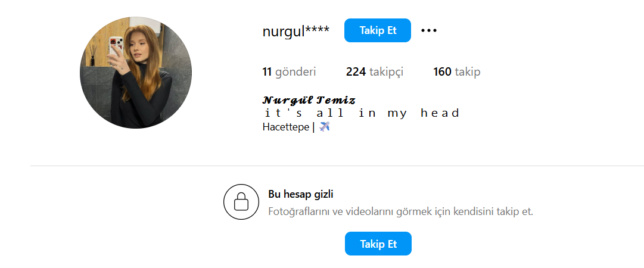Click the horizontal divider line below bio
Screen dimensions: 644x268
337,166
